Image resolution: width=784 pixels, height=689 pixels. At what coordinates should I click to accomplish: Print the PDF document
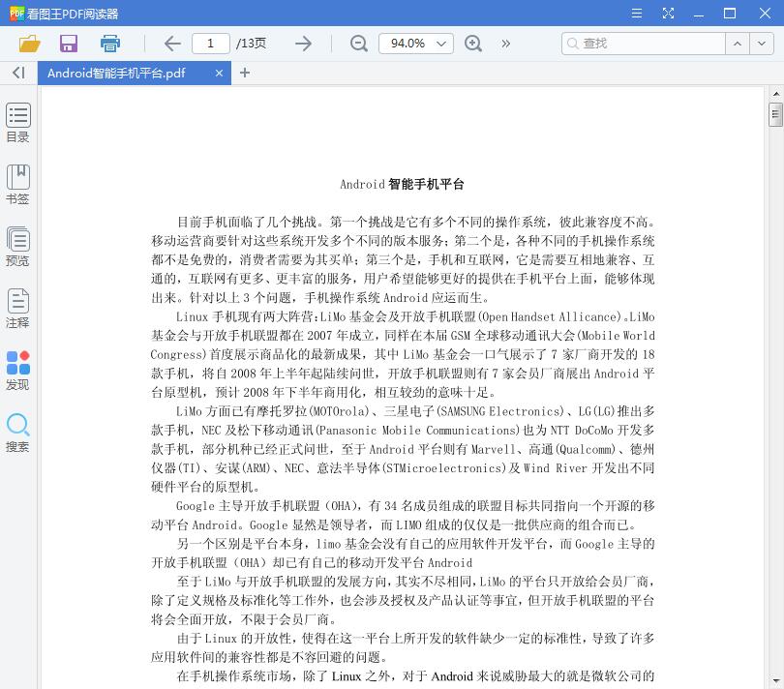109,44
